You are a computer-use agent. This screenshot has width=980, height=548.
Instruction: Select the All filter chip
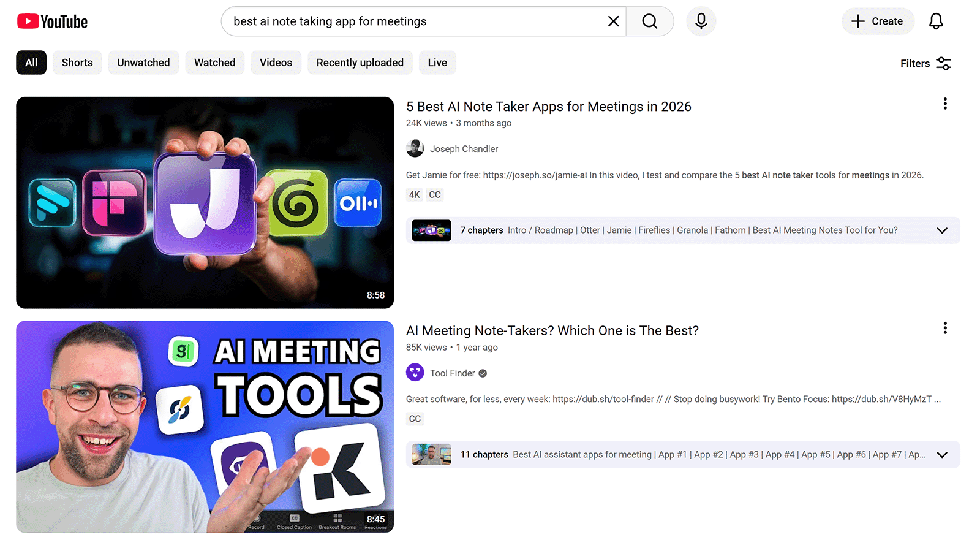pyautogui.click(x=31, y=63)
